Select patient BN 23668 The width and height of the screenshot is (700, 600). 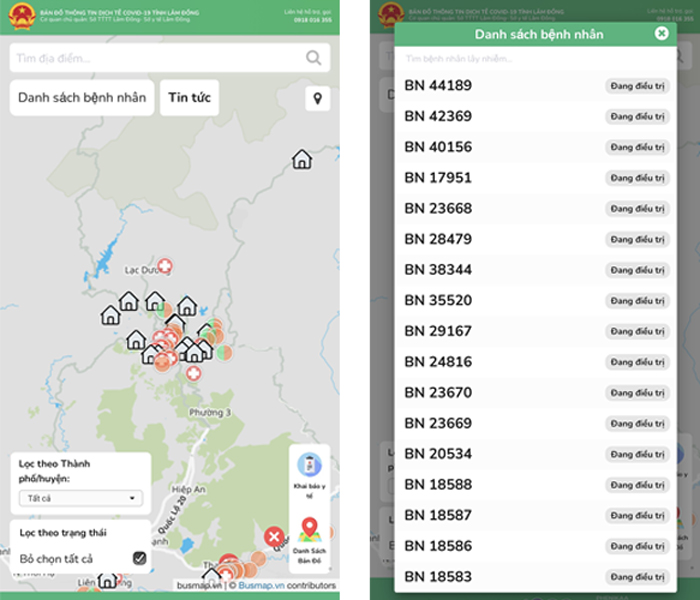click(x=535, y=208)
